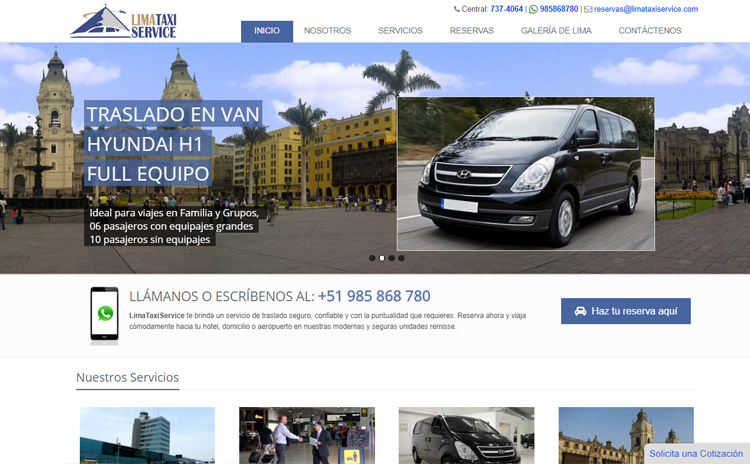
Task: Expand the SERVICIOS menu
Action: 400,31
